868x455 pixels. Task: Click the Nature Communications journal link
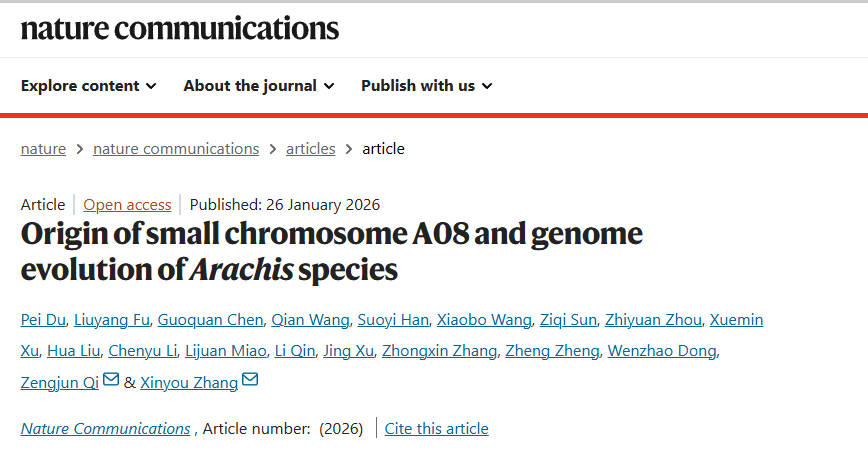pos(105,429)
